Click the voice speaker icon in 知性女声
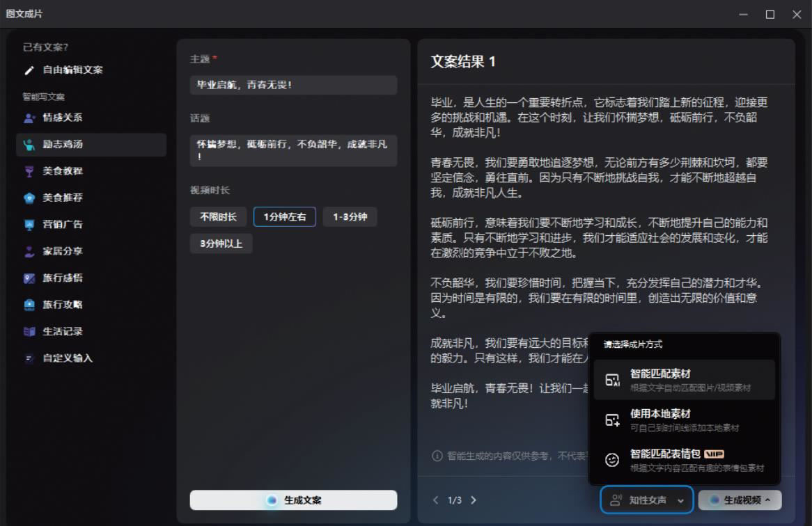812x526 pixels. click(616, 500)
